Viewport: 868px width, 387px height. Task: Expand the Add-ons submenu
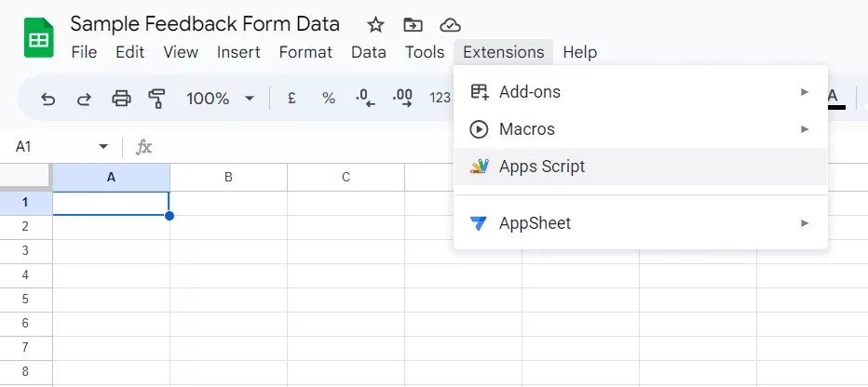[641, 92]
